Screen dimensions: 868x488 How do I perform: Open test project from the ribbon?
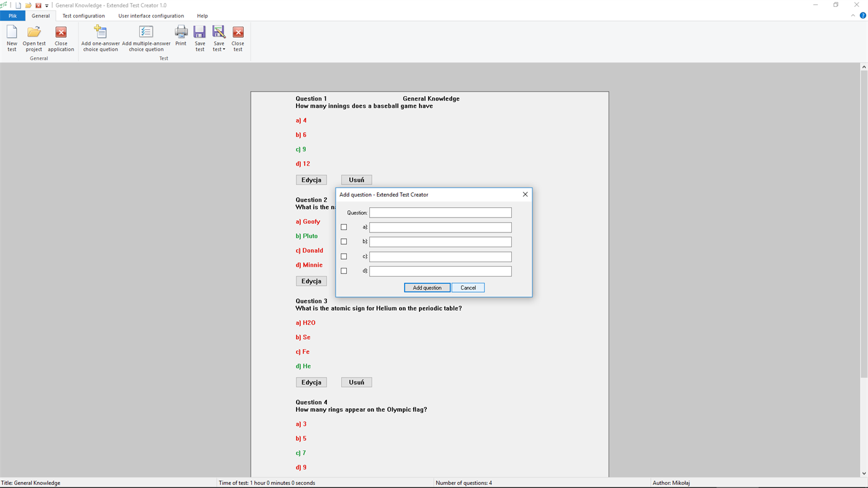click(34, 36)
